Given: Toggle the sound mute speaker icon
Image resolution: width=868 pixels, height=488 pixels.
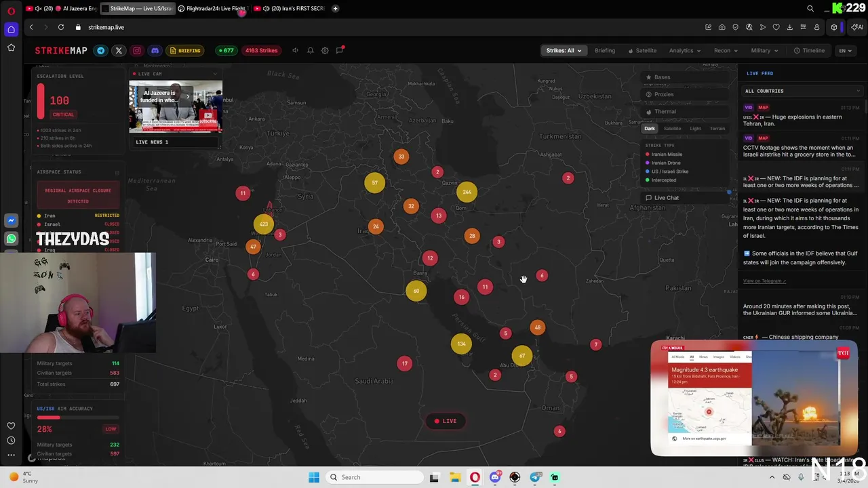Looking at the screenshot, I should point(295,50).
